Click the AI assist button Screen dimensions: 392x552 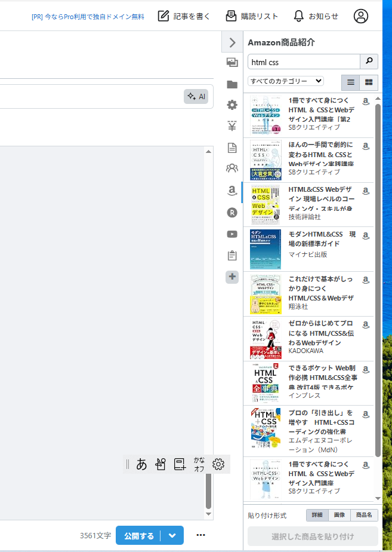click(x=196, y=96)
